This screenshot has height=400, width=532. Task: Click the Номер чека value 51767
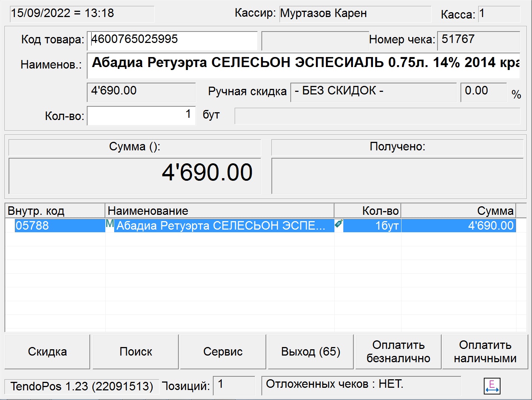[479, 41]
